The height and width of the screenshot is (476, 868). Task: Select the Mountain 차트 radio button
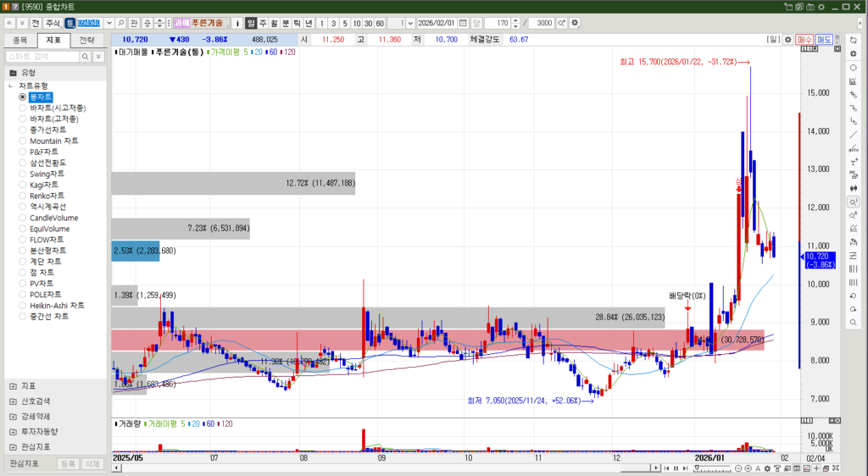23,141
